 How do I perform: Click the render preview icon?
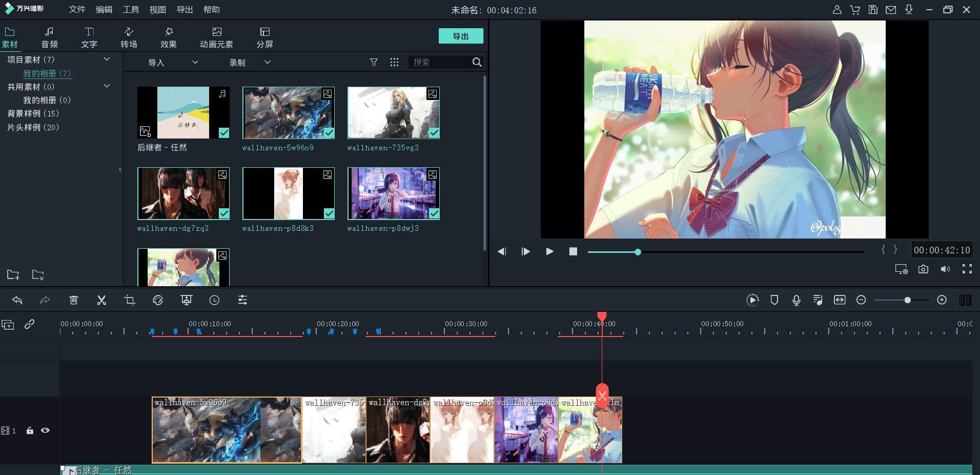pos(752,300)
